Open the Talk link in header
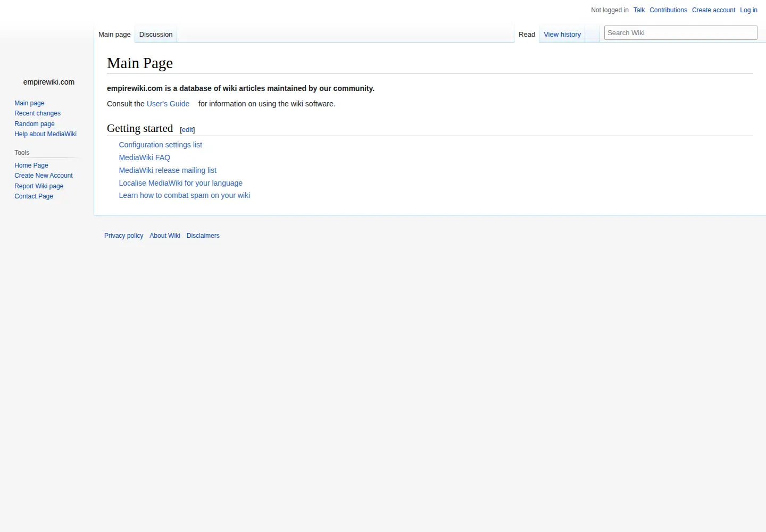 [639, 10]
